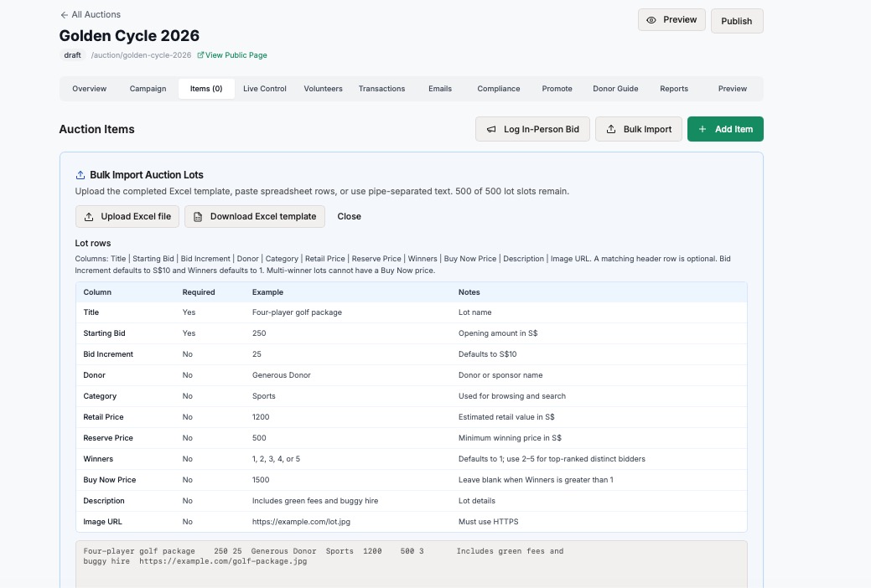The width and height of the screenshot is (871, 588).
Task: Click the Example table header
Action: pos(267,292)
